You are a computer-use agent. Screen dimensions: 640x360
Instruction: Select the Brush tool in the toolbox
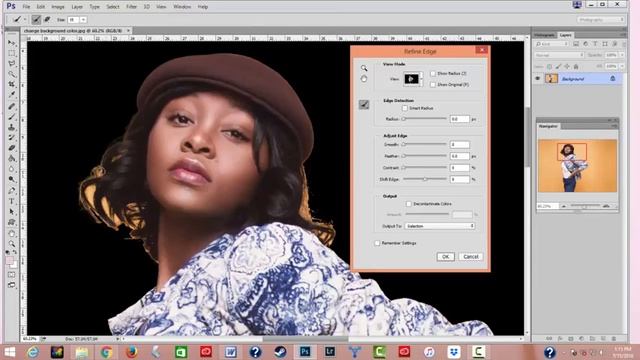(x=12, y=117)
